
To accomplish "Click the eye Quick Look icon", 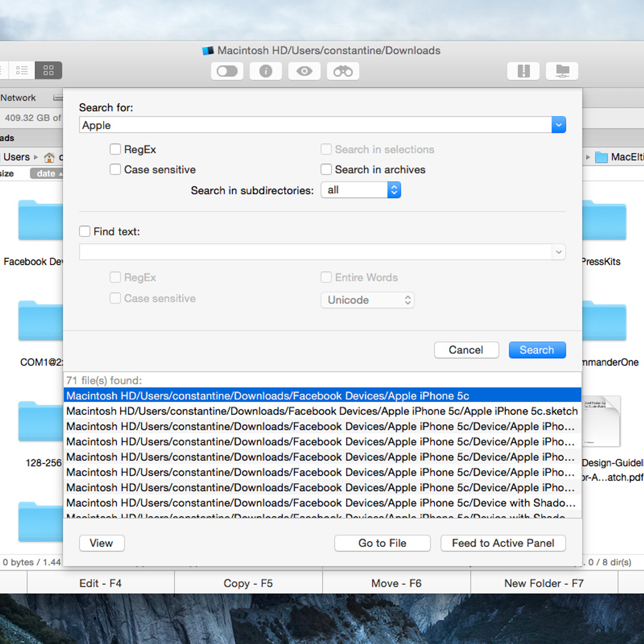I will coord(304,71).
